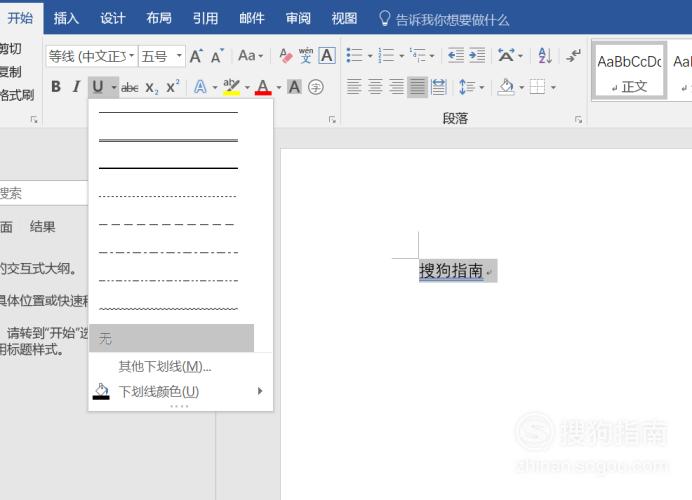
Task: Apply text highlight color
Action: pos(231,87)
